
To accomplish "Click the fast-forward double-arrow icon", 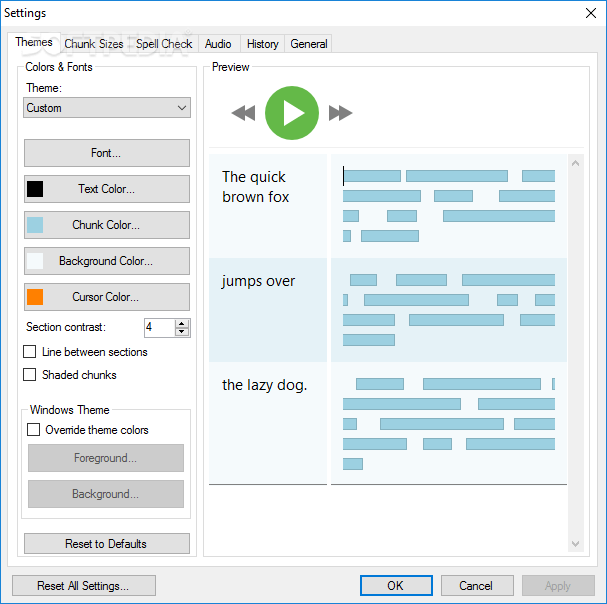I will [x=341, y=113].
